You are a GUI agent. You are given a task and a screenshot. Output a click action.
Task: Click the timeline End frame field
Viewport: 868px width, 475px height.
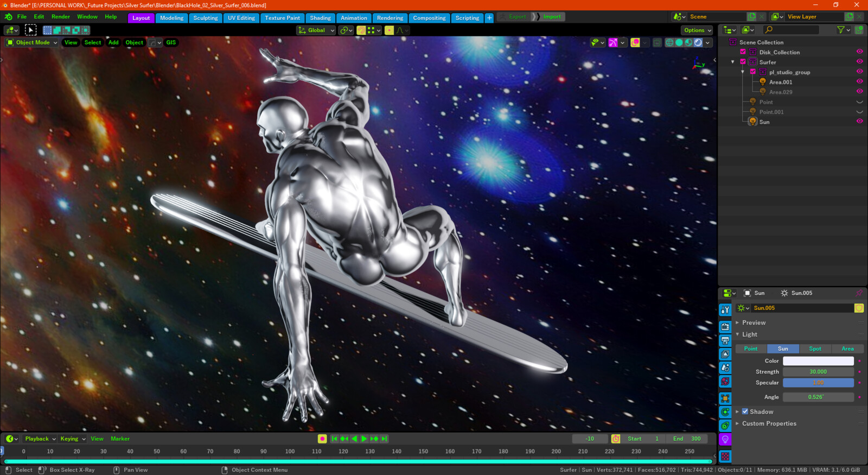687,439
